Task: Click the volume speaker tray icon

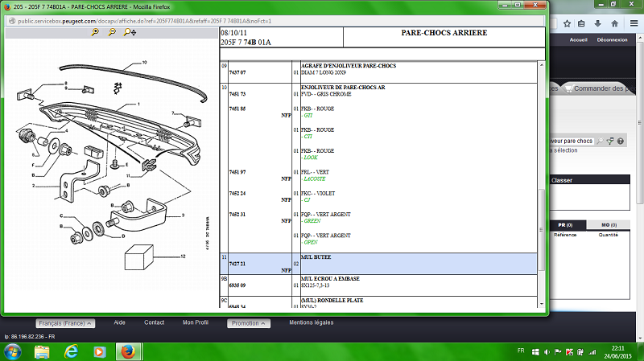Action: tap(547, 352)
